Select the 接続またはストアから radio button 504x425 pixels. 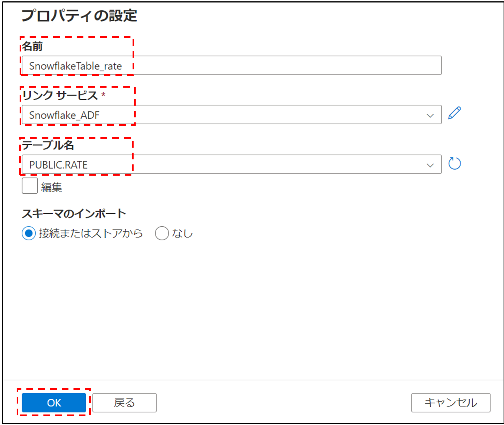29,233
